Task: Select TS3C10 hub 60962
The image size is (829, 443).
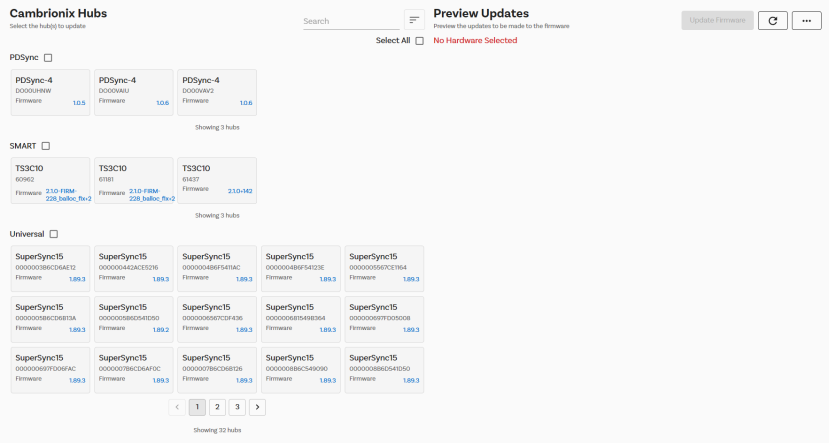Action: (x=50, y=181)
